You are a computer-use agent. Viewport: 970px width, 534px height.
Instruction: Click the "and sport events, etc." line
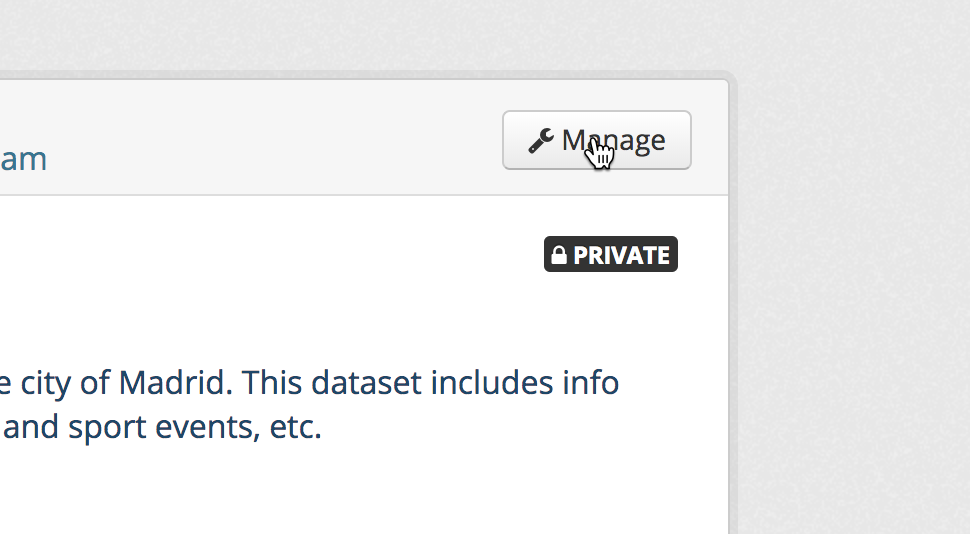tap(162, 427)
